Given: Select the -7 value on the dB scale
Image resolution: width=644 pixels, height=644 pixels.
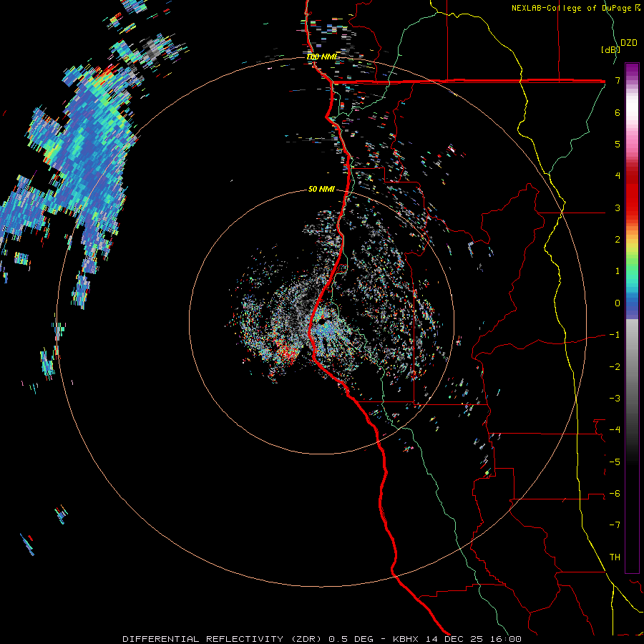Looking at the screenshot, I should pyautogui.click(x=615, y=525).
